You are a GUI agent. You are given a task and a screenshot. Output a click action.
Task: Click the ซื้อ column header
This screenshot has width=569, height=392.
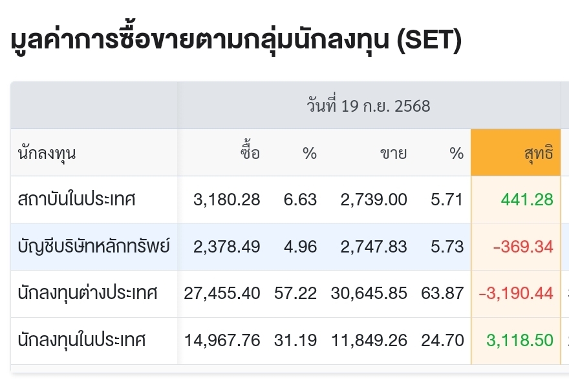[x=250, y=150]
